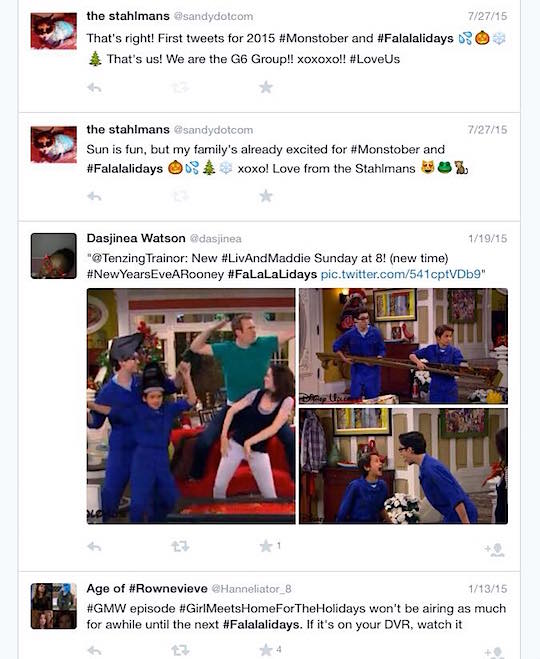The height and width of the screenshot is (659, 540).
Task: Retweet the first stahlmans tweet
Action: [180, 87]
